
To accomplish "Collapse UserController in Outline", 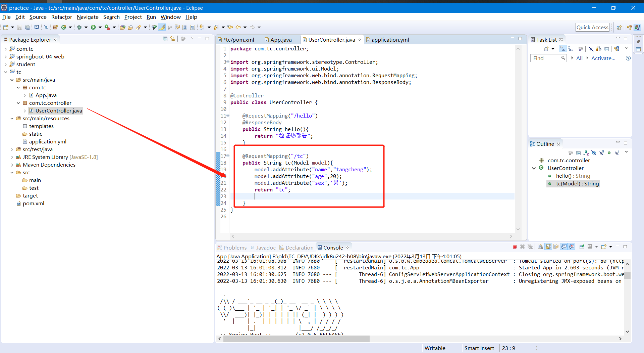I will pos(534,168).
